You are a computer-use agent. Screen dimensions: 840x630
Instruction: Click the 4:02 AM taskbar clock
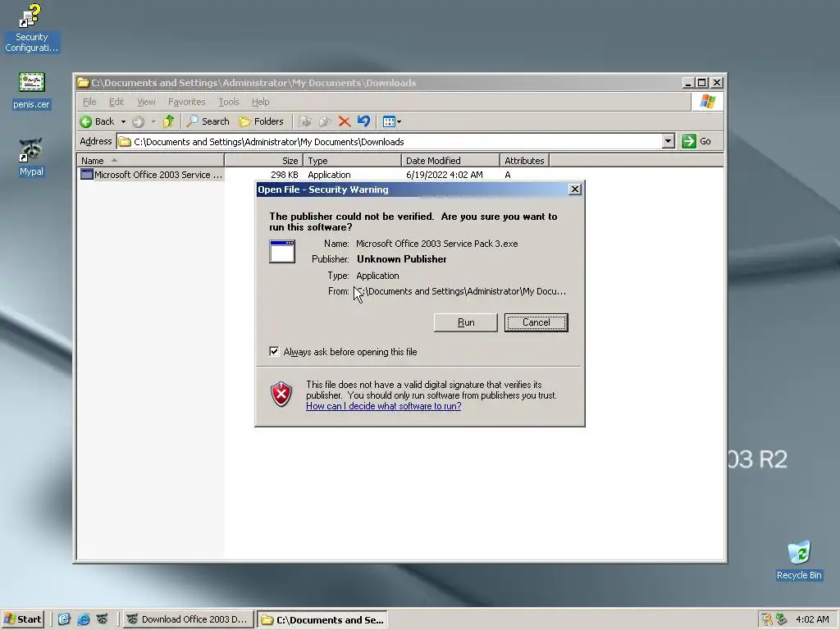[x=812, y=619]
